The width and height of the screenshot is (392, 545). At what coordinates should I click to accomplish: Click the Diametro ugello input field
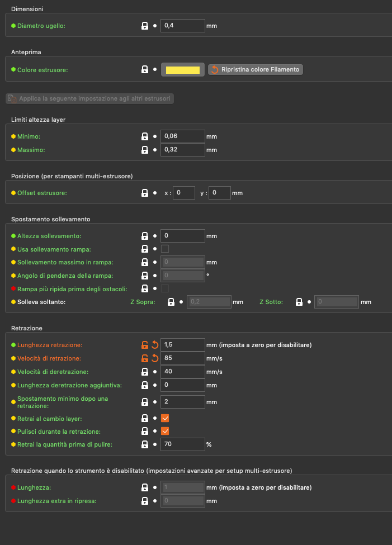pyautogui.click(x=182, y=26)
